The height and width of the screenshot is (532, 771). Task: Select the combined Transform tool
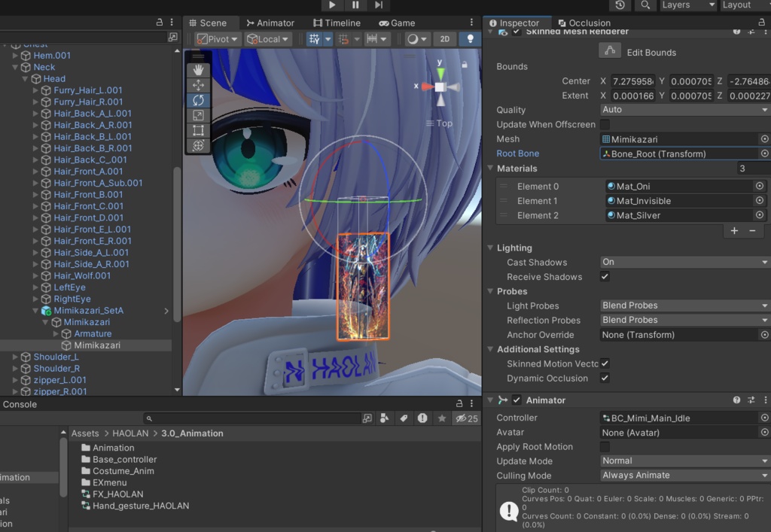click(x=198, y=145)
